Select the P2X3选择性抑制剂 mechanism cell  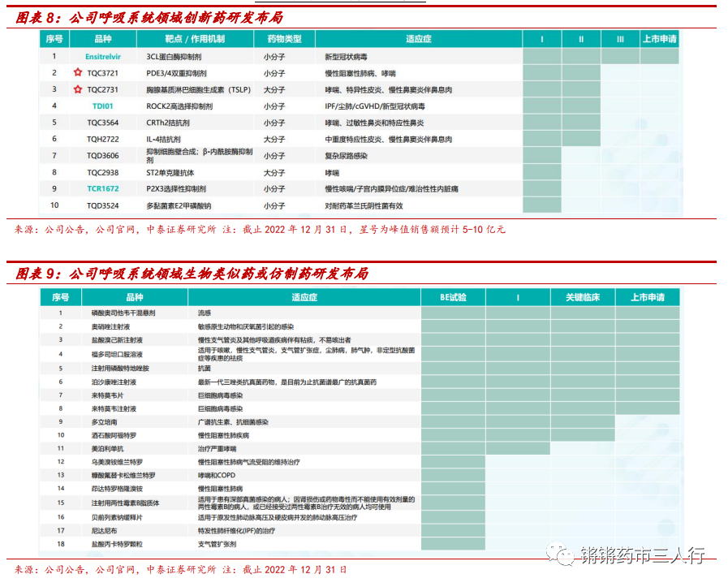[176, 188]
